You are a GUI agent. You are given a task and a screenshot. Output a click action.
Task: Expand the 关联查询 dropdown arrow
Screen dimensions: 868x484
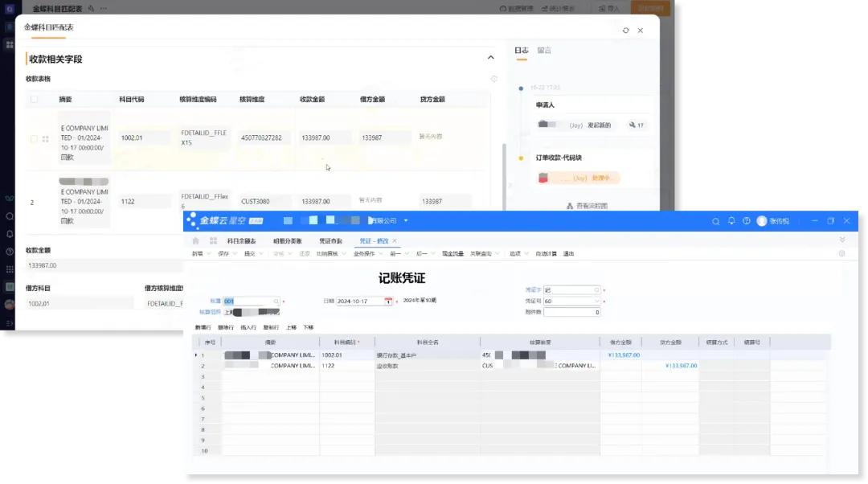pos(497,253)
